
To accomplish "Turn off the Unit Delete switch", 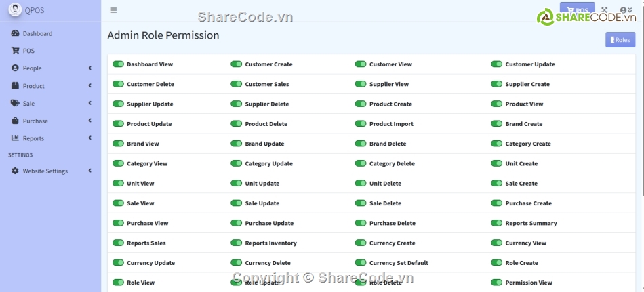I will (361, 183).
